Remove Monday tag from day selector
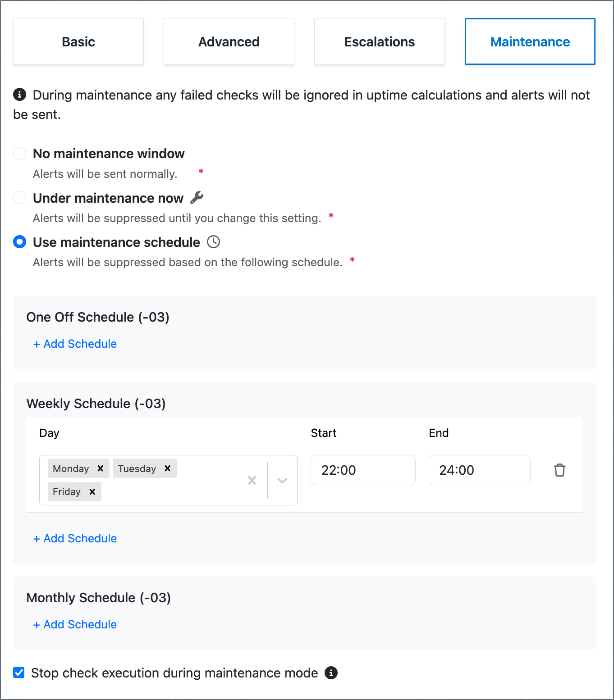 click(101, 468)
